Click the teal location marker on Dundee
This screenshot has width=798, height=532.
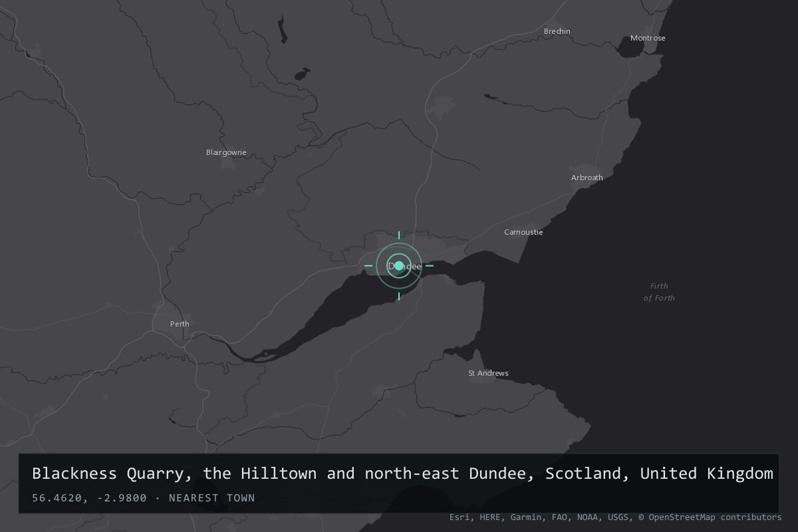[399, 266]
